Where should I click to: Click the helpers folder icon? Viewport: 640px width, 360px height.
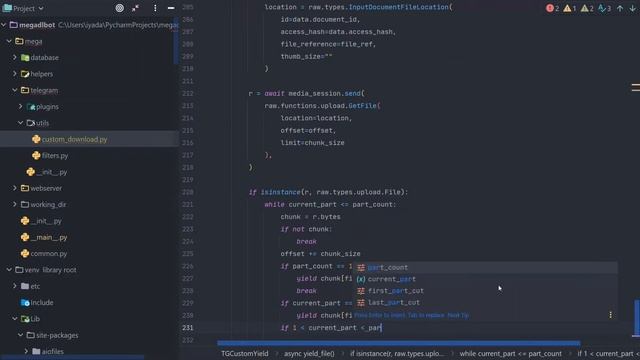pyautogui.click(x=25, y=74)
